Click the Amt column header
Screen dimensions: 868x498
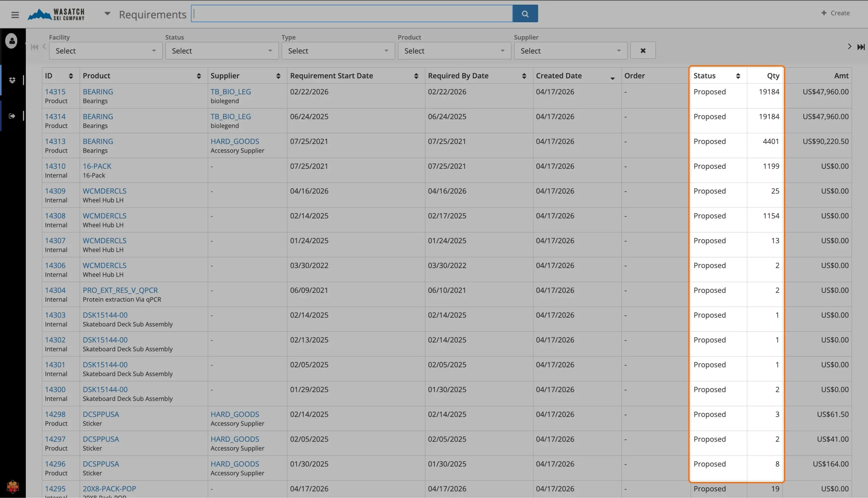pos(841,76)
